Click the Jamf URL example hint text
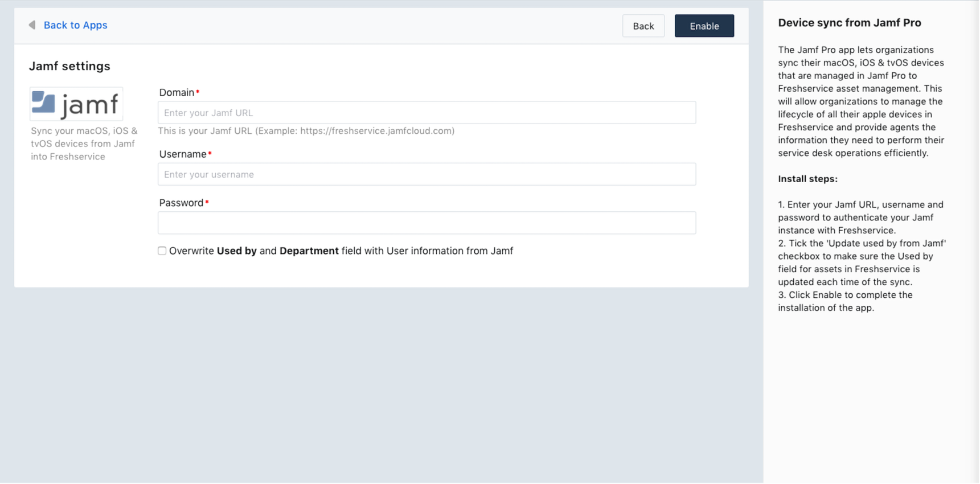This screenshot has width=980, height=484. [x=306, y=131]
